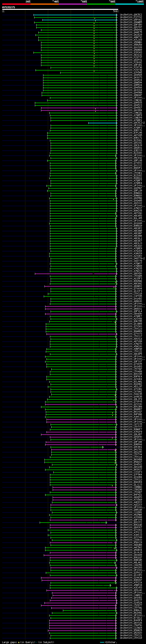
Task: Click the orange ~40% identity color scale segment
Action: pyautogui.click(x=45, y=4)
